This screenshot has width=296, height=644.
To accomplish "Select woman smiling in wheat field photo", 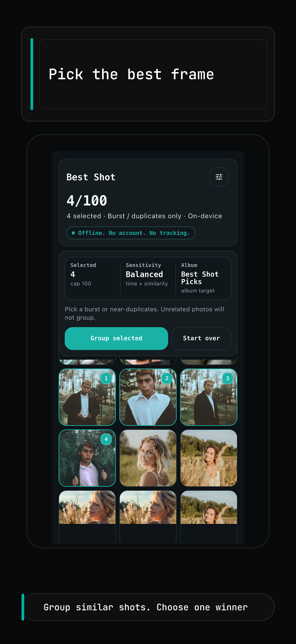I will (209, 458).
